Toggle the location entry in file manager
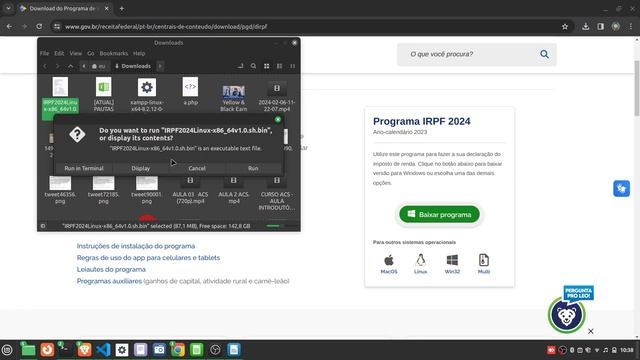640x360 pixels. coord(240,66)
